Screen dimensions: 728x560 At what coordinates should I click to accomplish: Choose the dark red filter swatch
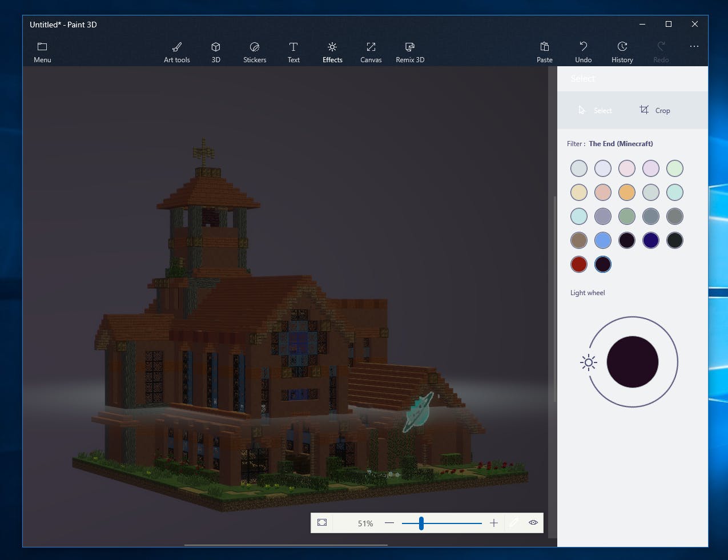point(579,264)
